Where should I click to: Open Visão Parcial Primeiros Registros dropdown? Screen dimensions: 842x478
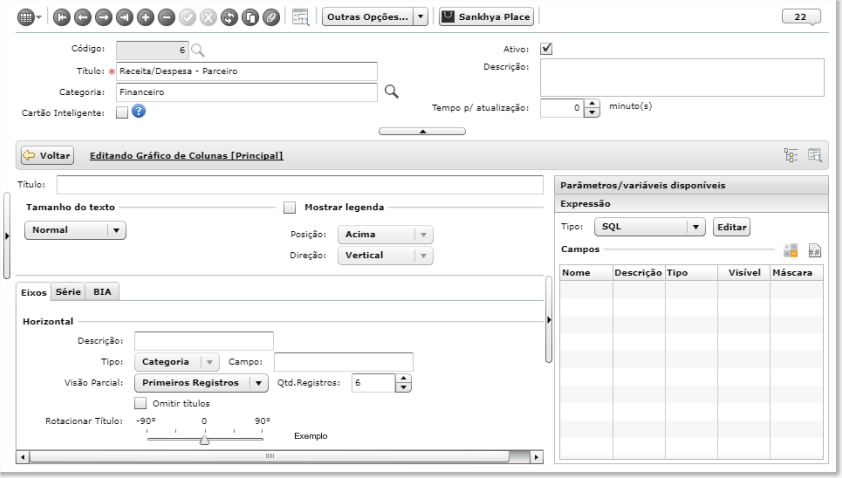click(201, 383)
